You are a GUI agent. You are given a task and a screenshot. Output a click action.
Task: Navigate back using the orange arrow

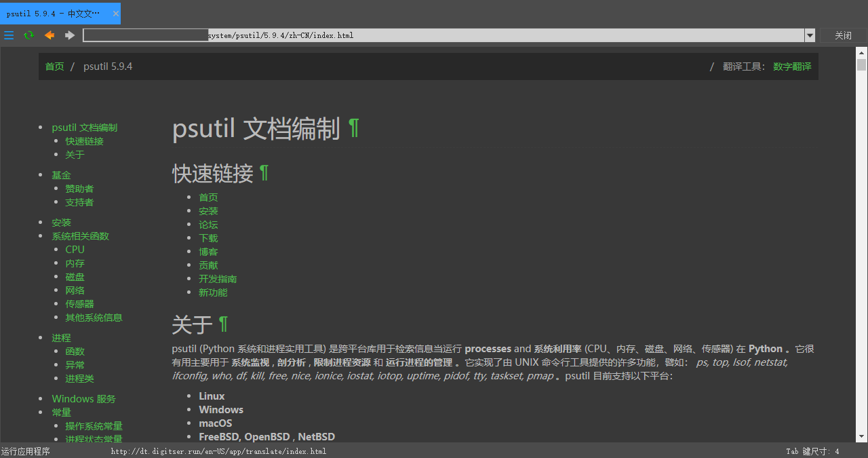pyautogui.click(x=48, y=35)
